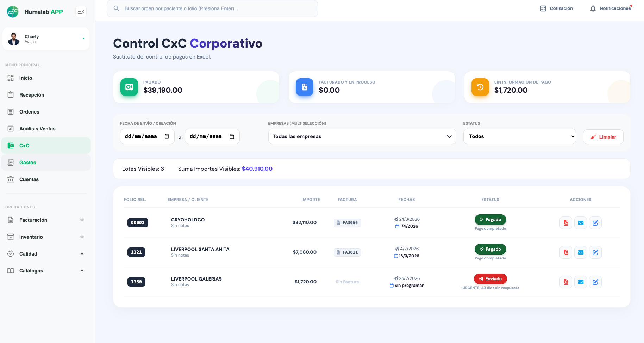Click the FA3066 invoice badge

pos(347,223)
